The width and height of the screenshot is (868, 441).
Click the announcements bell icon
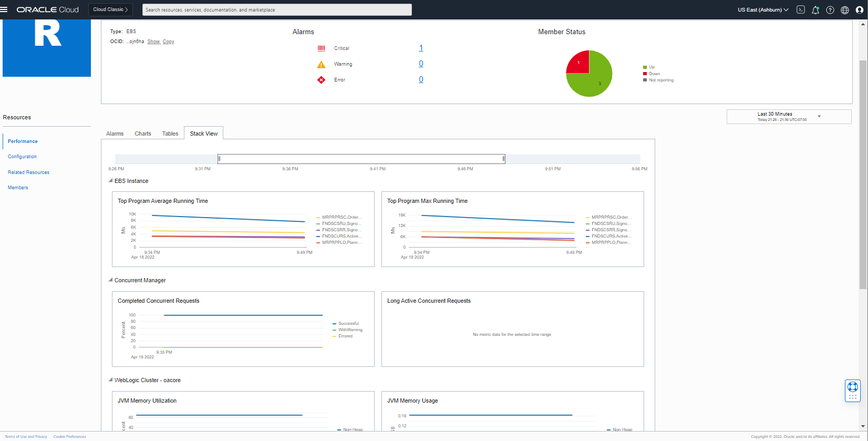(x=815, y=10)
